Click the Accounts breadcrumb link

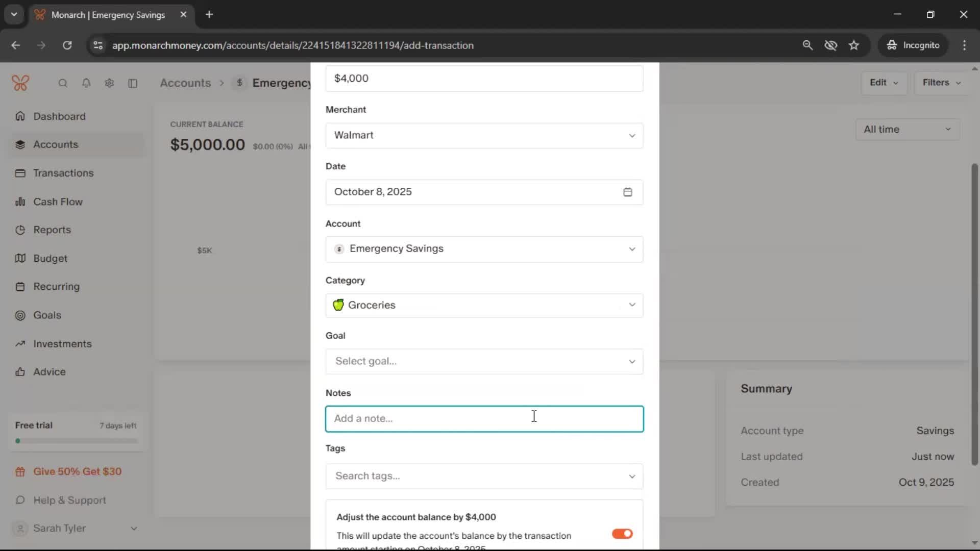click(185, 83)
